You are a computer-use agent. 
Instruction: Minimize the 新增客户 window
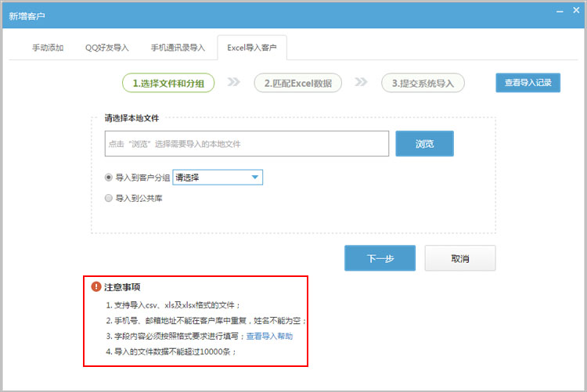(560, 12)
